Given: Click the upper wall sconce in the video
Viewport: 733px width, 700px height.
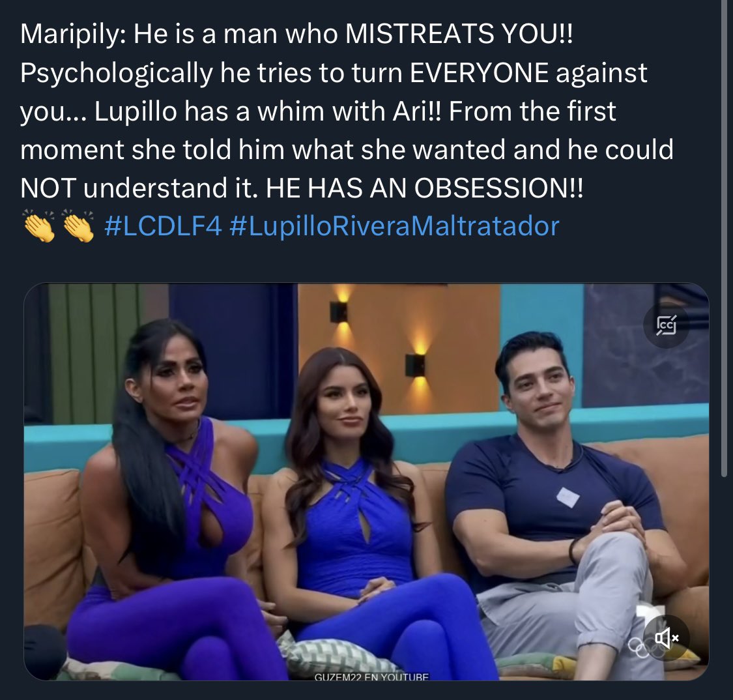Looking at the screenshot, I should (x=338, y=312).
